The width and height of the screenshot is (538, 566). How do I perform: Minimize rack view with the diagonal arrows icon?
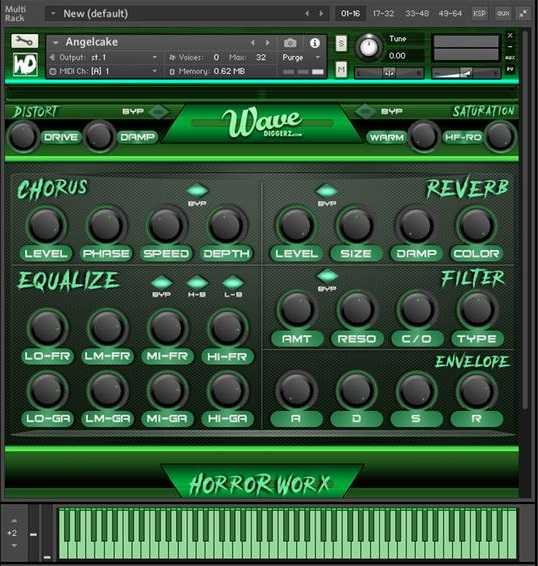(523, 14)
